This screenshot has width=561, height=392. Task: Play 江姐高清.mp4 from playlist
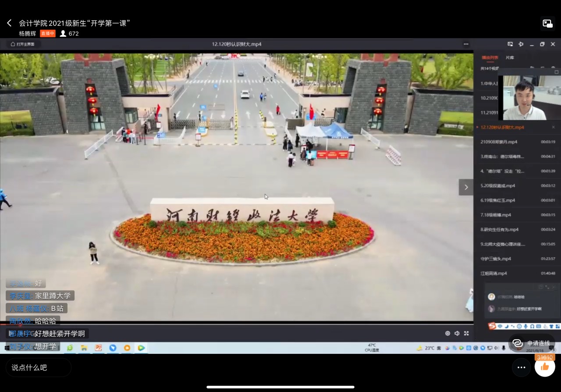click(x=517, y=273)
